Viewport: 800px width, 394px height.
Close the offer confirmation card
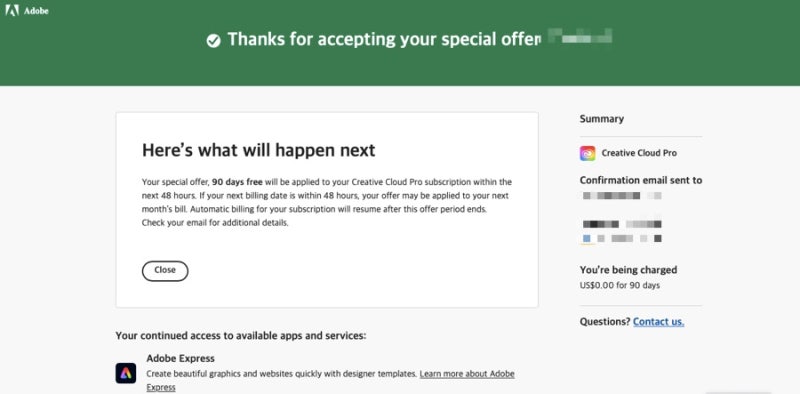(165, 271)
